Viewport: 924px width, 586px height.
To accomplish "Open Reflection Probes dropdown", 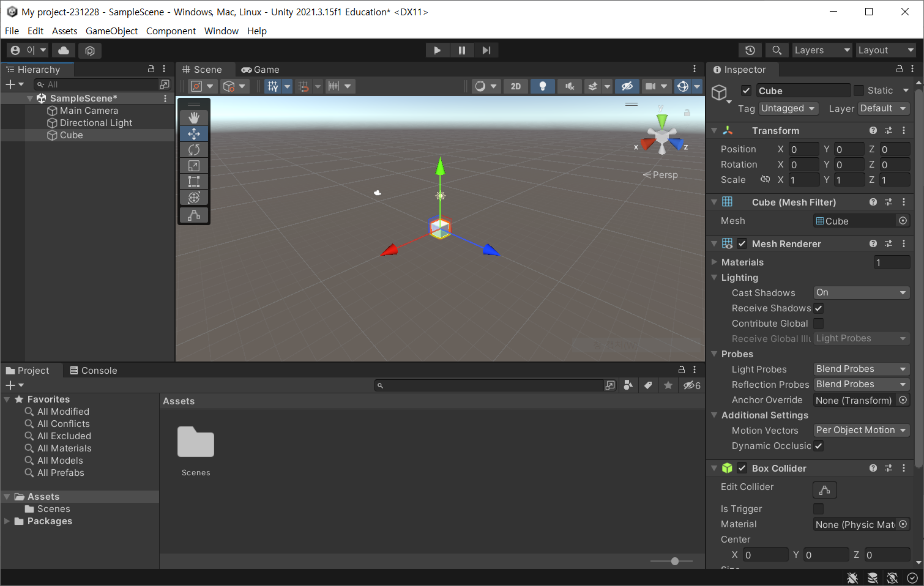I will point(862,384).
